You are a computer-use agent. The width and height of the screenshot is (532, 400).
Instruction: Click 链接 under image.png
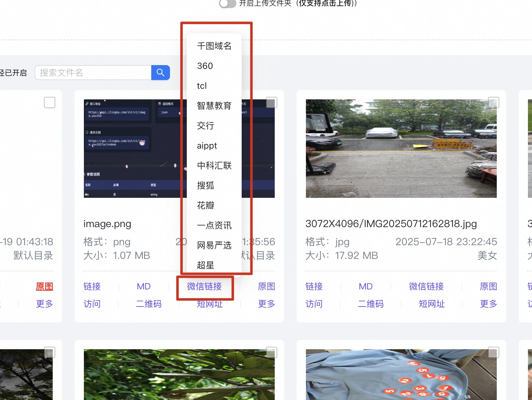click(x=92, y=286)
